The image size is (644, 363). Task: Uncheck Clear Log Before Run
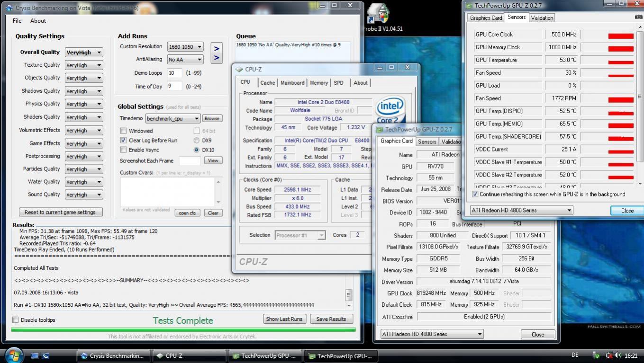(x=123, y=141)
